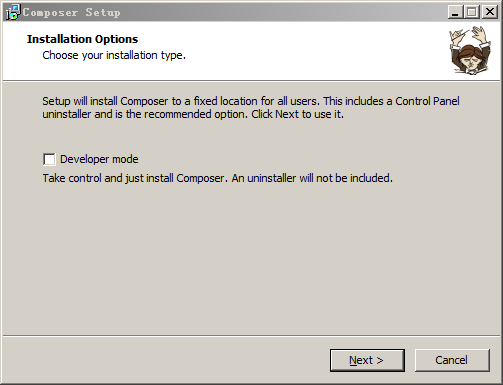
Task: Click the 'Setup will install Composer' paragraph
Action: click(x=251, y=108)
